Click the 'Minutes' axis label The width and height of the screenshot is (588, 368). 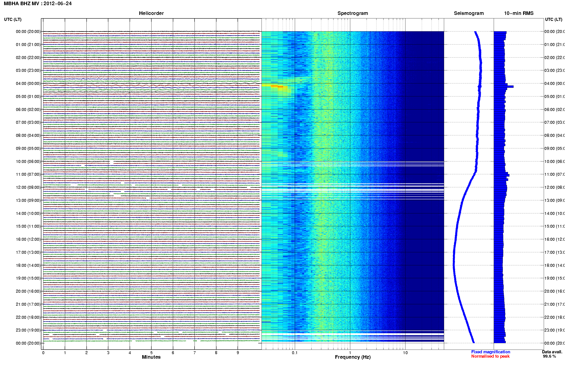click(x=151, y=357)
